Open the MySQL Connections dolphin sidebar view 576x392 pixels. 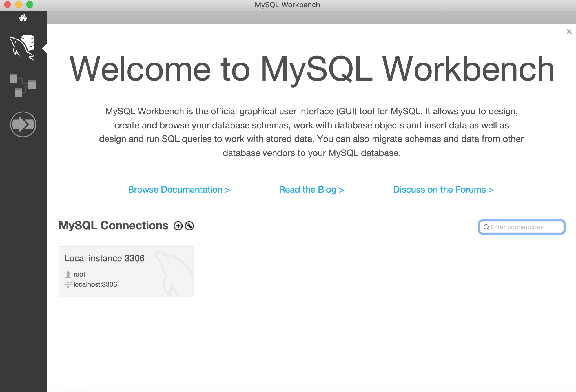click(x=23, y=48)
